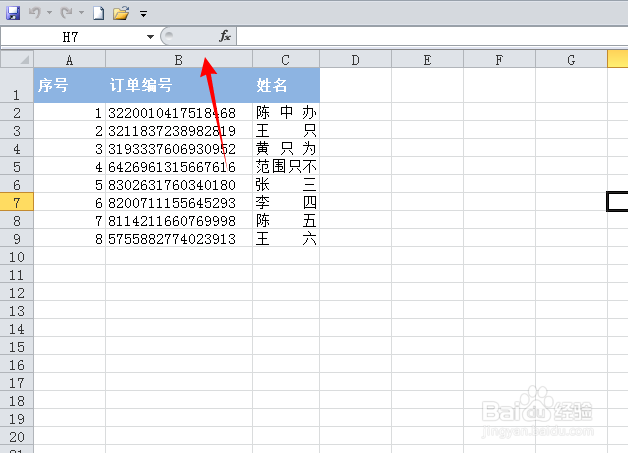Open the Redo history dropdown arrow
The width and height of the screenshot is (628, 453).
pos(81,13)
